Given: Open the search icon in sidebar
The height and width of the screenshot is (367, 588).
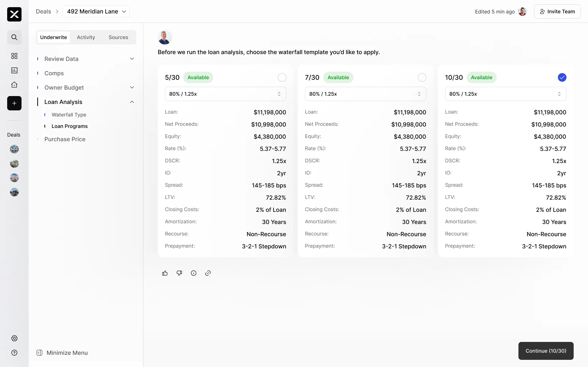Looking at the screenshot, I should (14, 37).
